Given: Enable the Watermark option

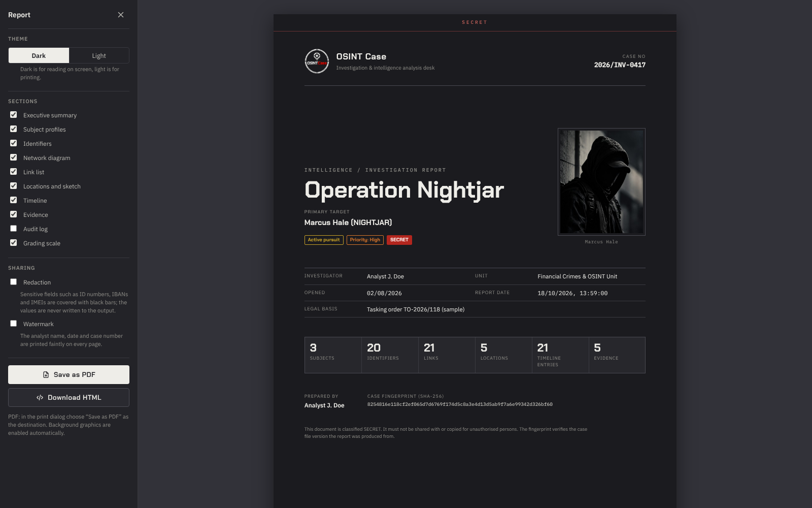Looking at the screenshot, I should [x=14, y=324].
